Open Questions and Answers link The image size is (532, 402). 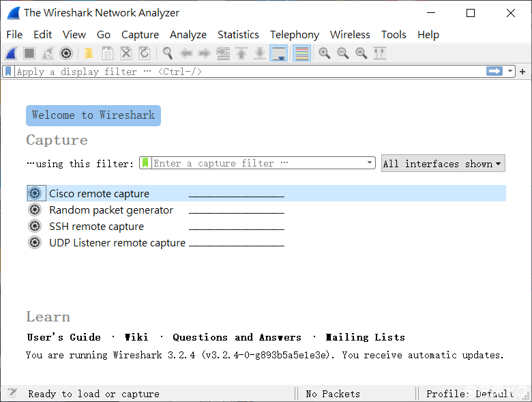[x=237, y=337]
